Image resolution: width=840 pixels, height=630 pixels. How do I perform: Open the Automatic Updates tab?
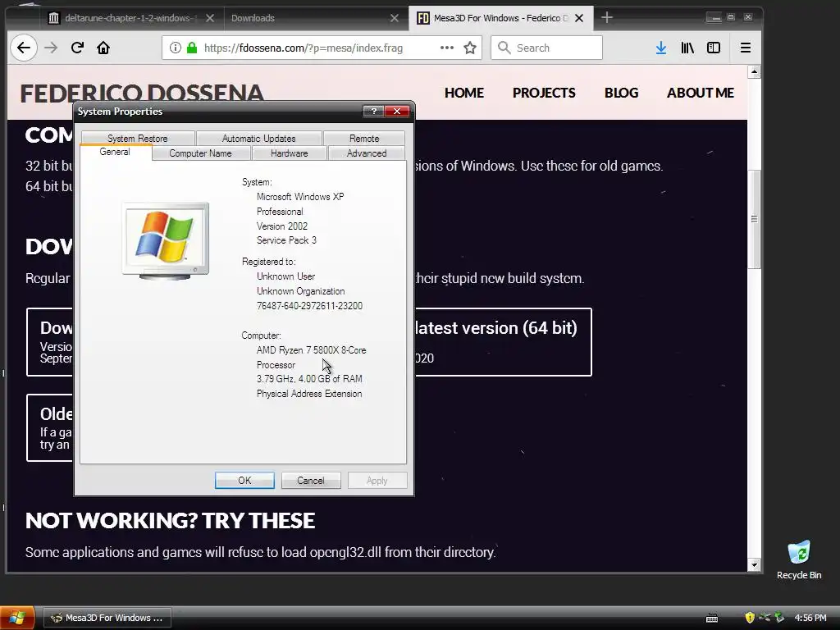click(258, 138)
